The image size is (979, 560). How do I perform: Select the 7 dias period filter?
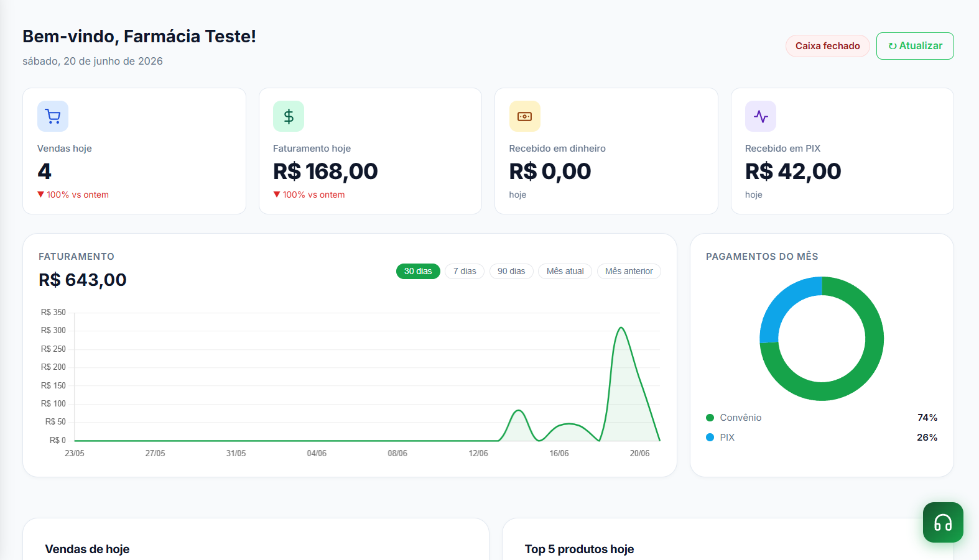pyautogui.click(x=465, y=271)
